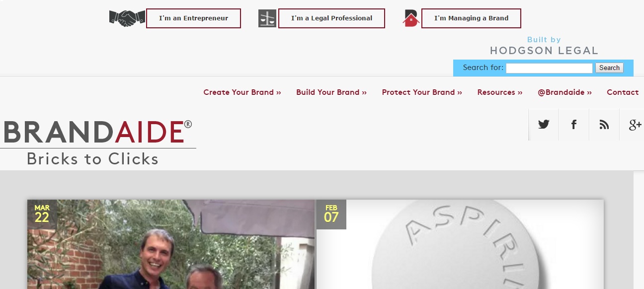Open the Facebook social icon
The image size is (644, 289).
tap(574, 125)
